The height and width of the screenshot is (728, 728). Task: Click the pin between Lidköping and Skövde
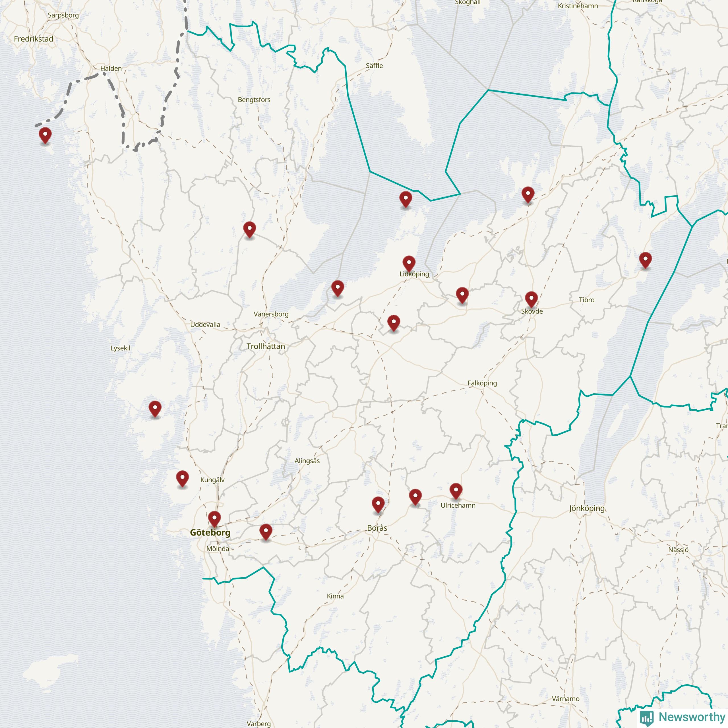tap(462, 295)
